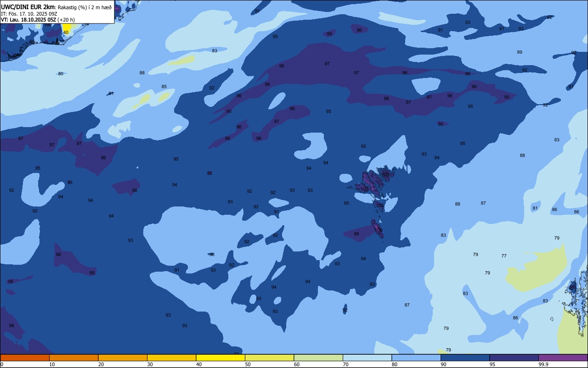This screenshot has width=588, height=368.
Task: Click the 0–10 dark orange colorbar segment
Action: click(25, 357)
